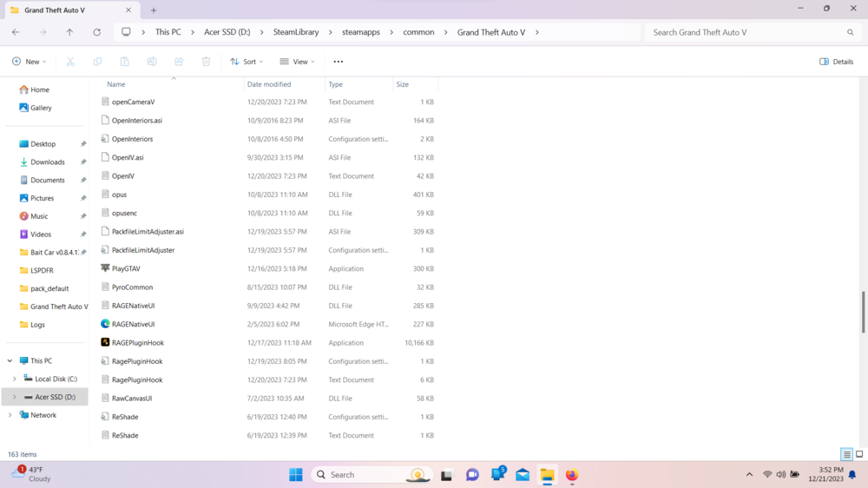Expand chevron after SteamLibrary breadcrumb
The height and width of the screenshot is (488, 868).
pyautogui.click(x=331, y=32)
